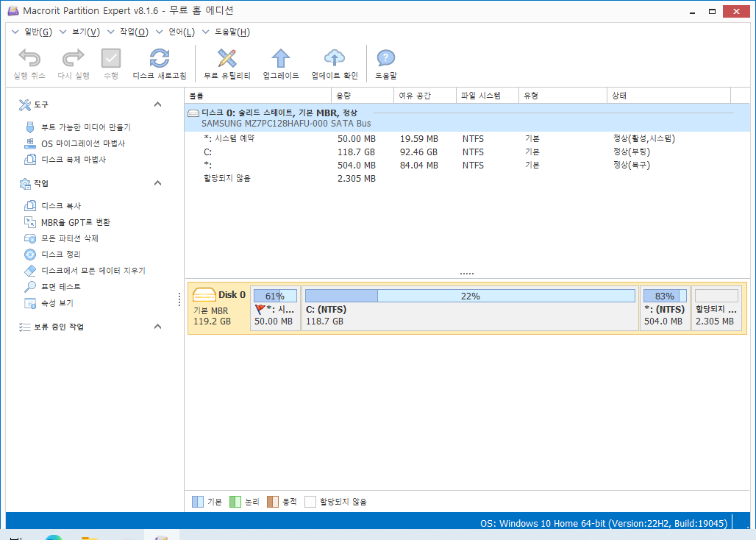This screenshot has height=540, width=756.
Task: Collapse the 보류 중인 작업 section
Action: point(157,327)
